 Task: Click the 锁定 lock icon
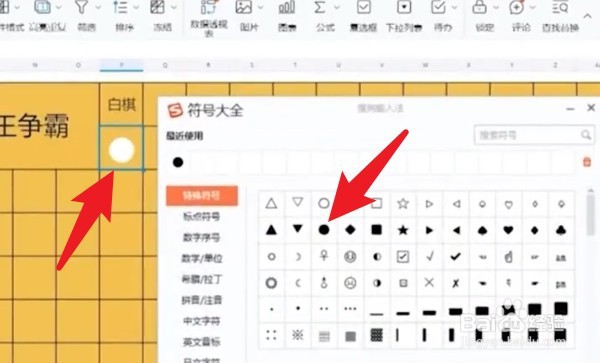point(479,8)
